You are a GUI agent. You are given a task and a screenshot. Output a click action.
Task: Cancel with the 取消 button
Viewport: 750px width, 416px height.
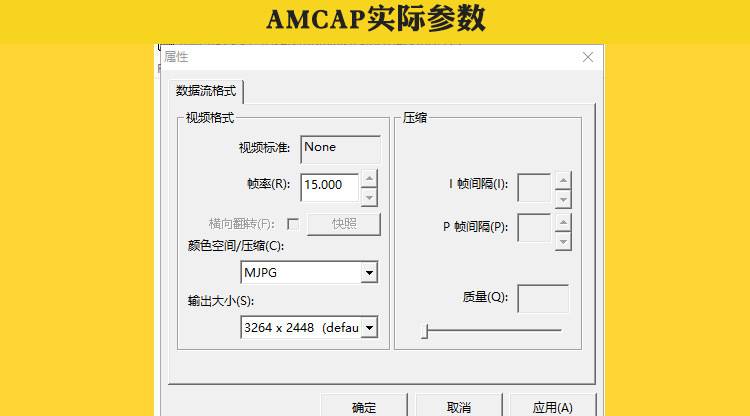(x=459, y=406)
